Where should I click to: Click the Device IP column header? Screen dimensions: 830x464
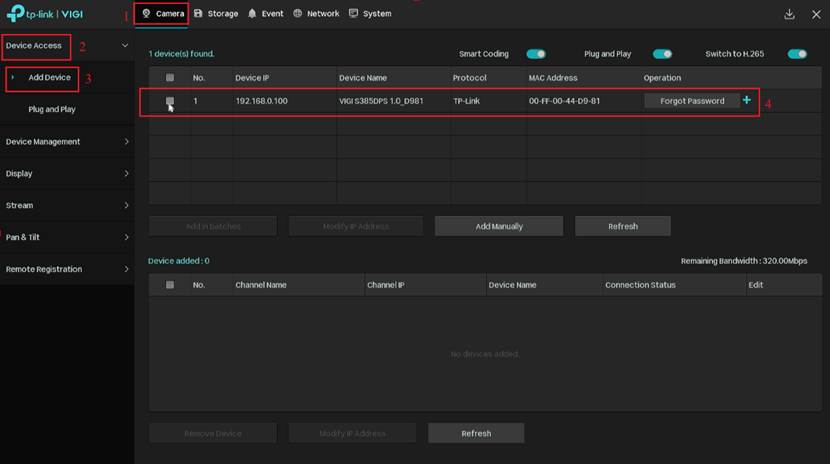click(x=252, y=78)
